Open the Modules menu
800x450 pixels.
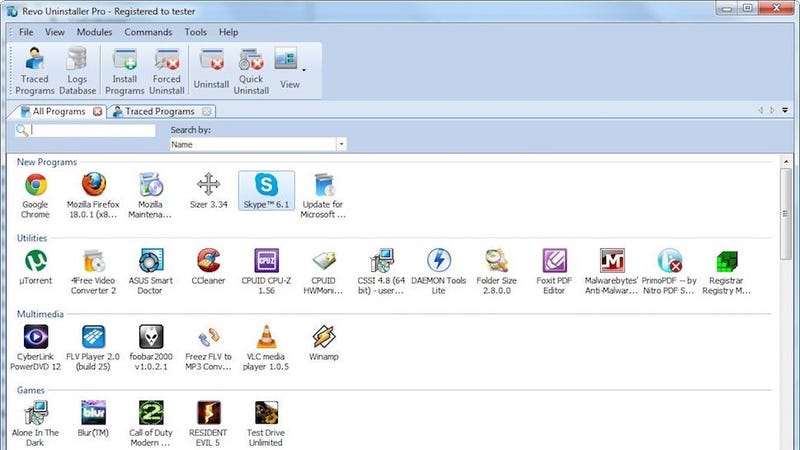click(94, 32)
